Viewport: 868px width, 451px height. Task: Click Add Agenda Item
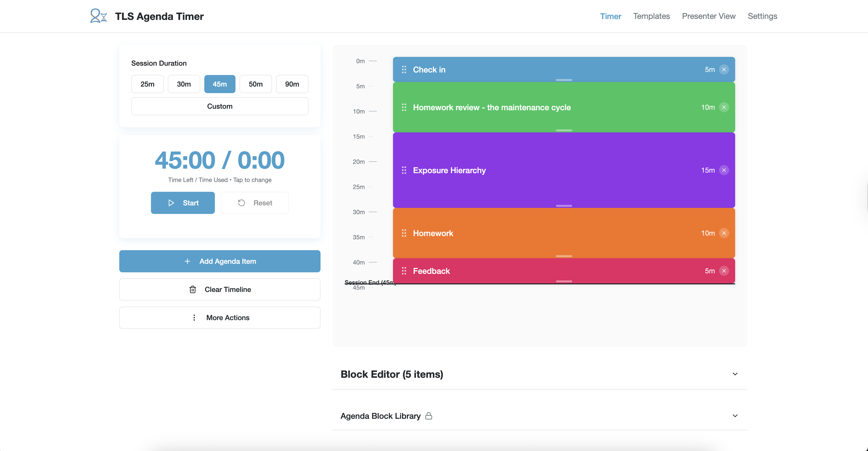(220, 261)
